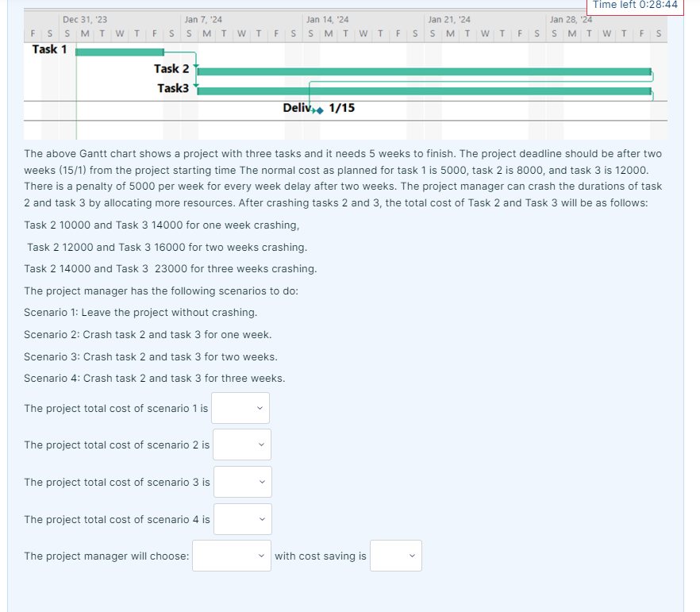Click the Task3 label
Viewport: 700px width, 612px height.
point(171,87)
